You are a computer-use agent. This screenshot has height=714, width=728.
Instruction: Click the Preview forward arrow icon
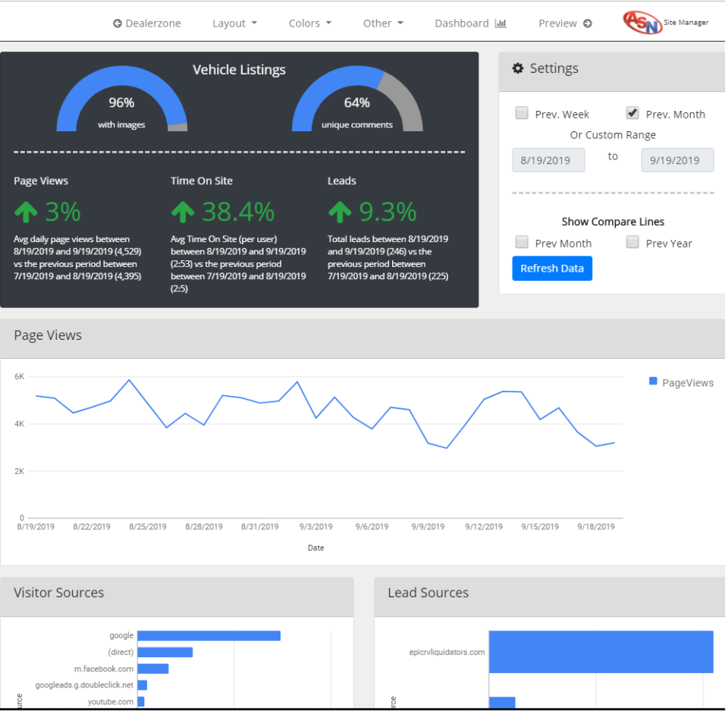pyautogui.click(x=588, y=23)
